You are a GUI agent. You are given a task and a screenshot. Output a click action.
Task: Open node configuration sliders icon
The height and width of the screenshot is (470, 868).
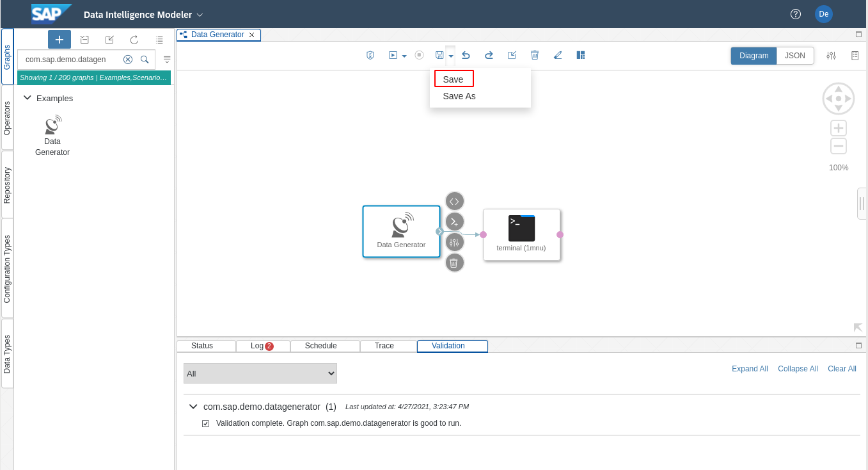pos(455,242)
